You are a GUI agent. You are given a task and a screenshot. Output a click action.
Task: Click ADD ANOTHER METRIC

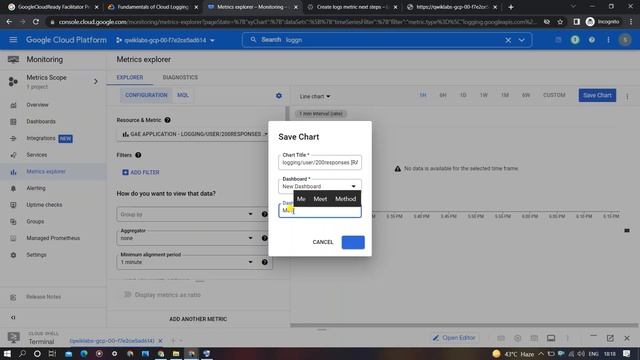198,319
